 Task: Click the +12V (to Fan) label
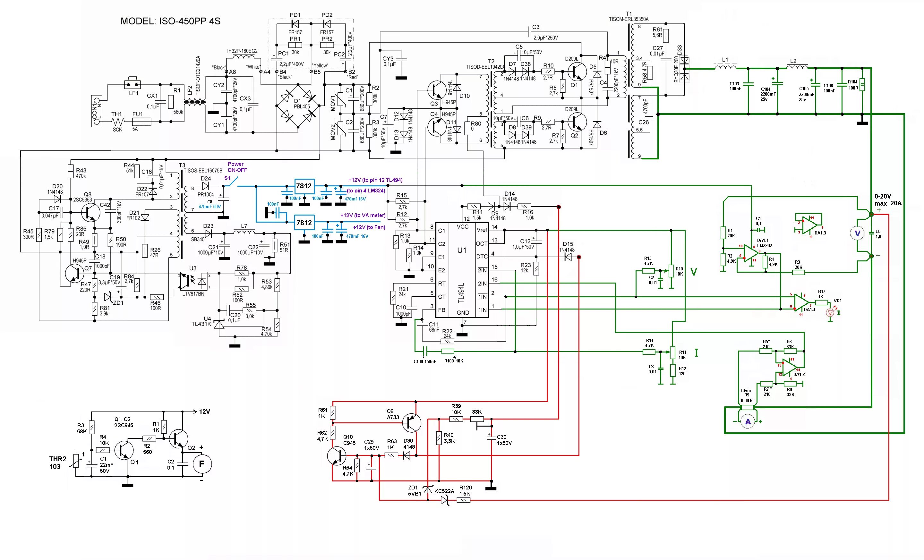pos(369,227)
